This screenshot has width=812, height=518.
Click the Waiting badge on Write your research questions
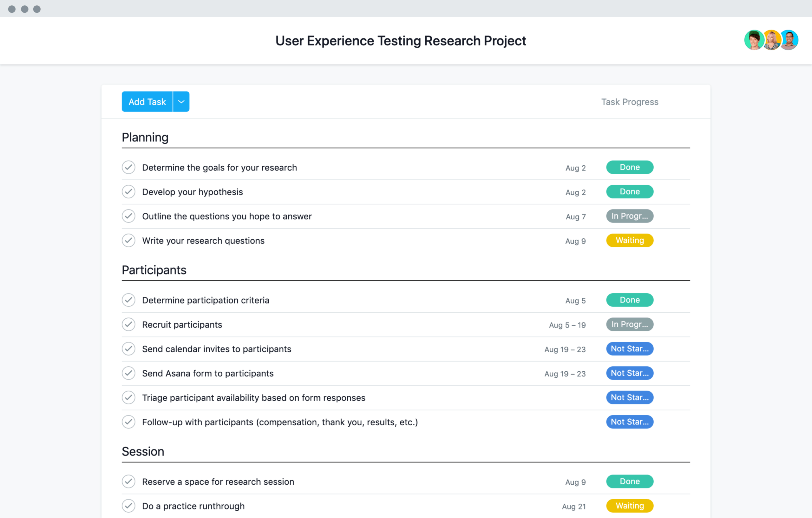click(x=629, y=240)
